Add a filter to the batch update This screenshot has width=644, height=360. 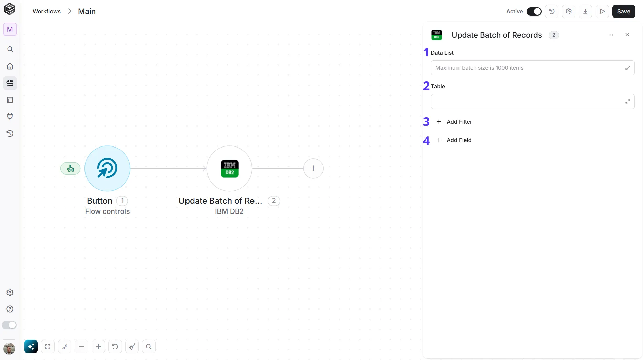pos(454,122)
